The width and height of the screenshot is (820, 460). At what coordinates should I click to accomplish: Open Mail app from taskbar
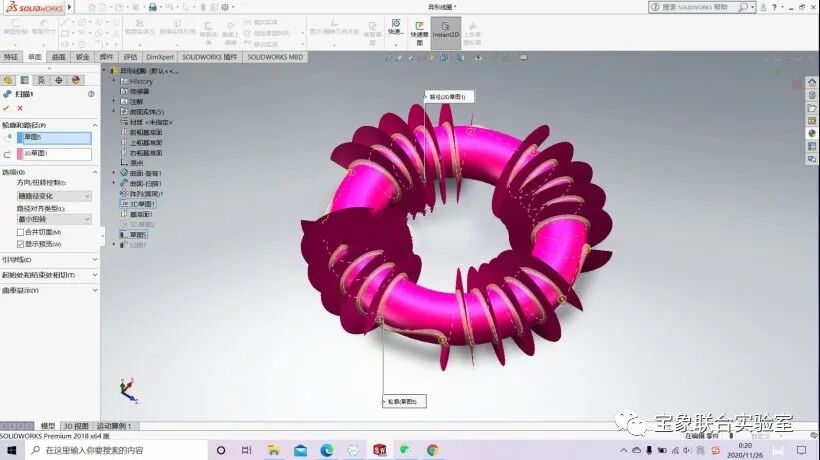[300, 450]
